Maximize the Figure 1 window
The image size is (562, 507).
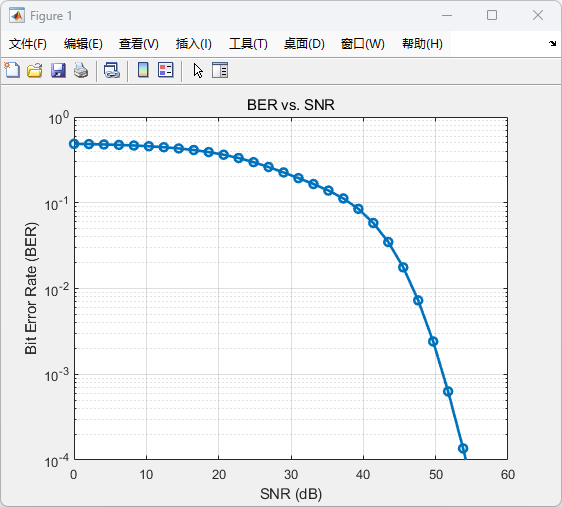pos(492,15)
